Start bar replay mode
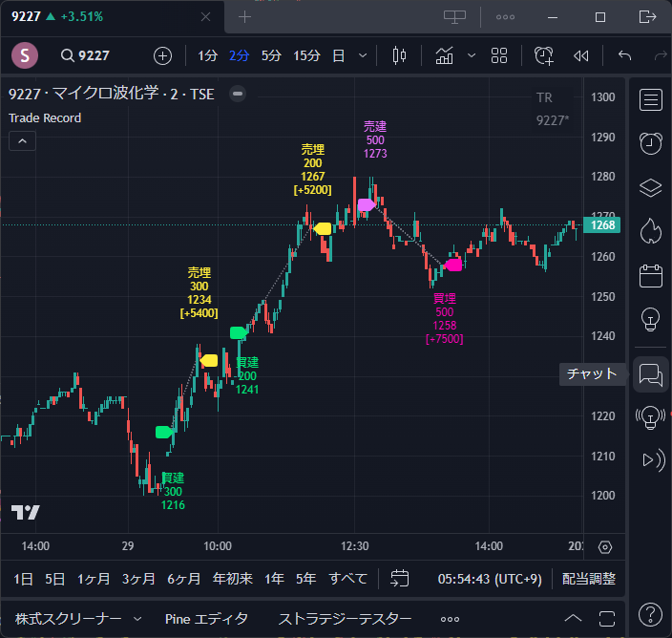672x638 pixels. click(x=581, y=55)
